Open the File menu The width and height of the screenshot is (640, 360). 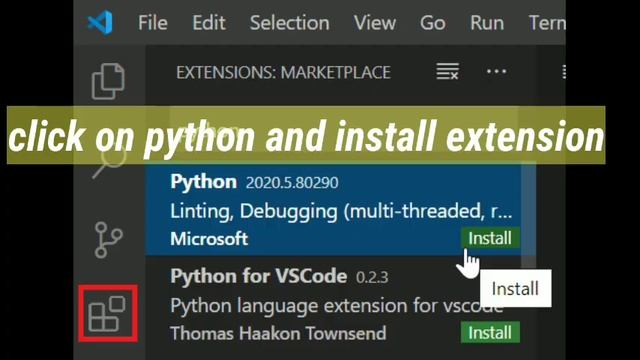152,22
